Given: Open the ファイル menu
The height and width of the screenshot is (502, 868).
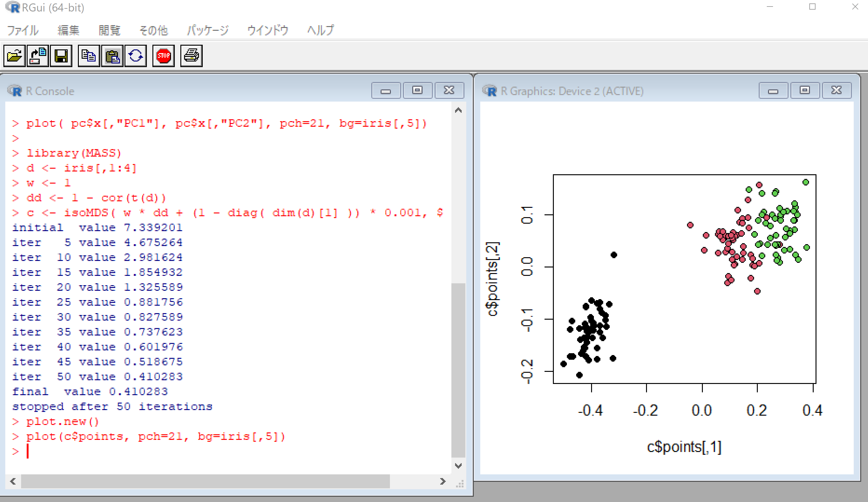Looking at the screenshot, I should (x=23, y=30).
